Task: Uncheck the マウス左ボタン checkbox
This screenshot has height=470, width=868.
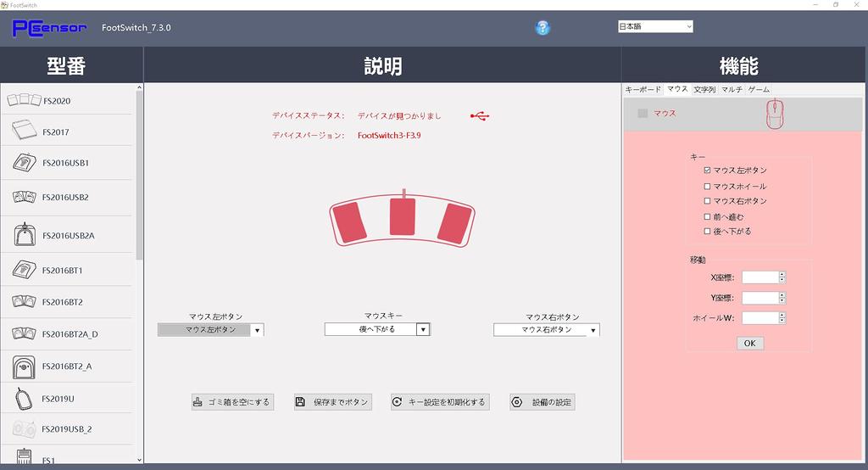Action: (708, 171)
